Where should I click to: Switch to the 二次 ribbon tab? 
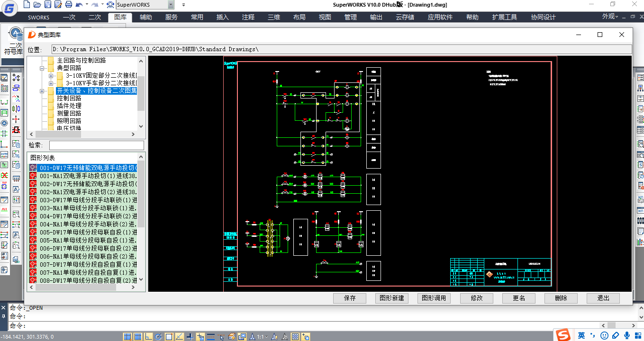[95, 17]
